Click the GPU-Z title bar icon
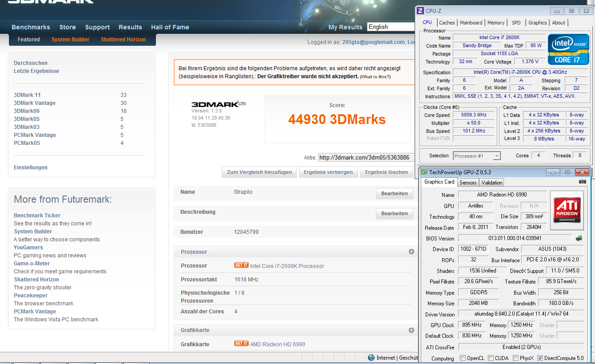The image size is (595, 364). pos(424,172)
